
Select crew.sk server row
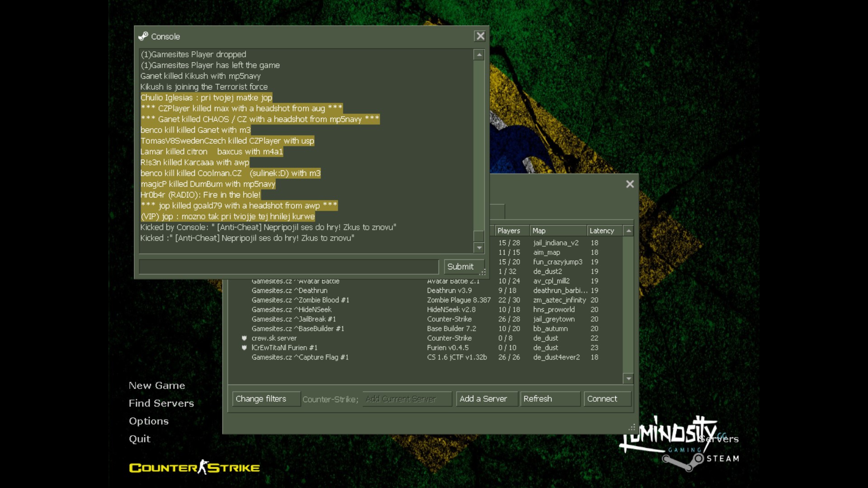[x=425, y=338]
